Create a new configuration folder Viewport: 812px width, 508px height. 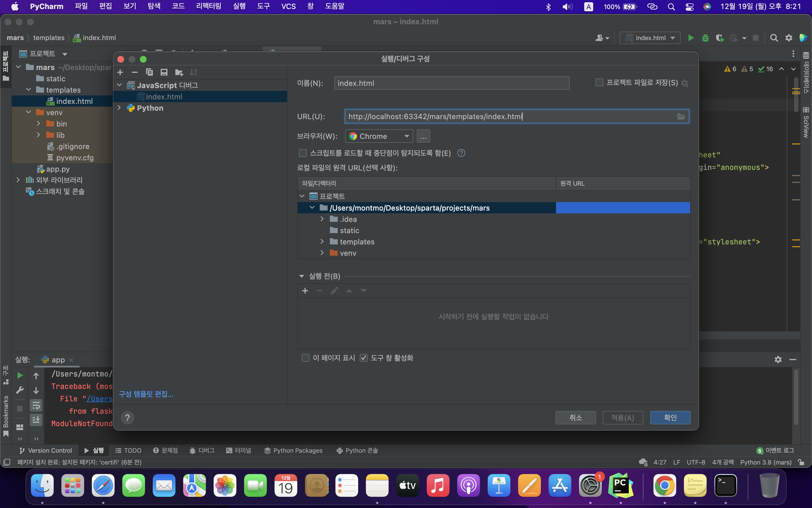tap(179, 72)
